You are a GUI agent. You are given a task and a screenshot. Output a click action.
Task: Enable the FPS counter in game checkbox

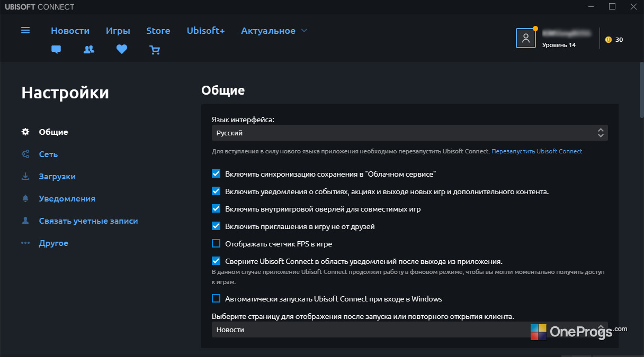(x=216, y=243)
